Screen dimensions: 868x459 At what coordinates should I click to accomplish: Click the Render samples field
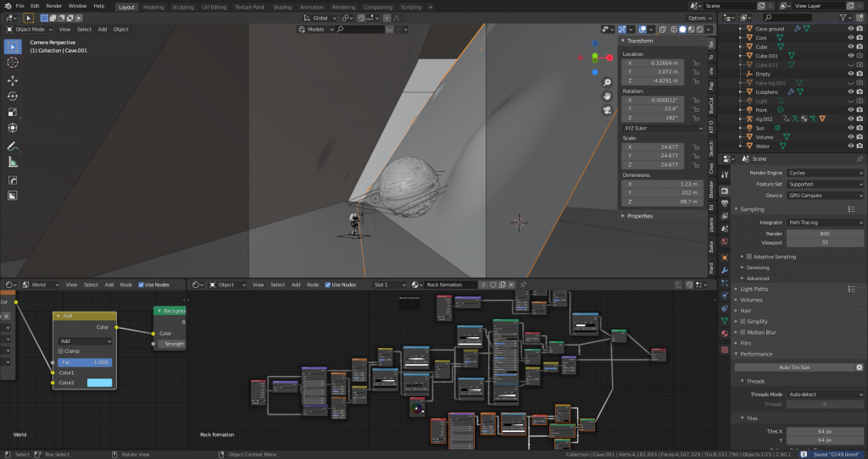pyautogui.click(x=824, y=233)
